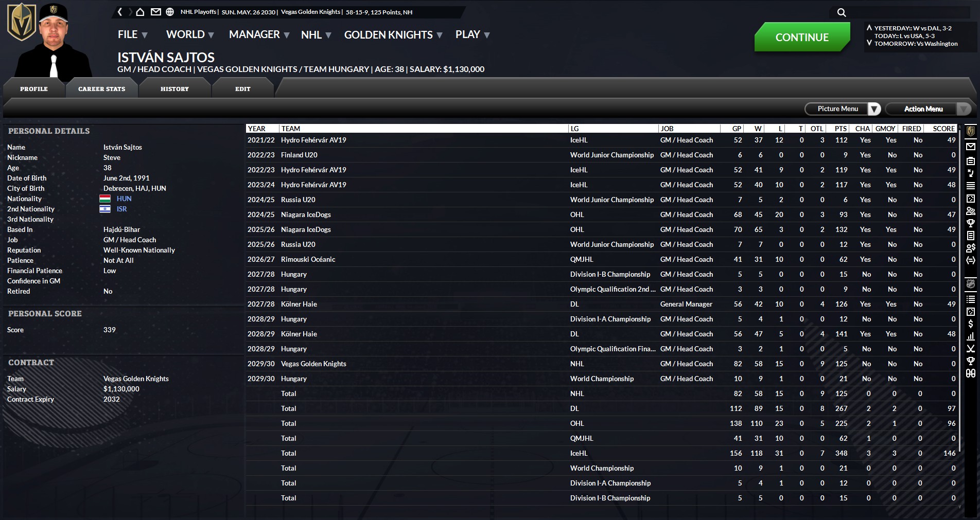Select the 2025/26 Niagara IceDogs row
Screen dimensions: 980x520
click(x=601, y=229)
